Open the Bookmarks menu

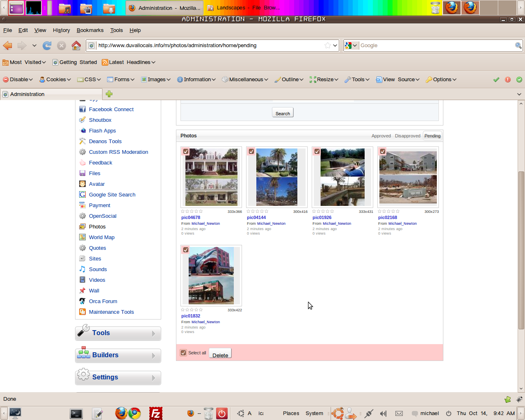tap(90, 30)
